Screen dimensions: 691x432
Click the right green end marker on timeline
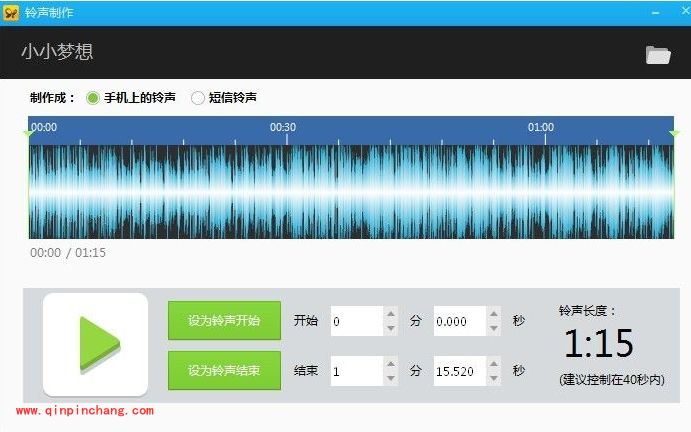tap(674, 133)
